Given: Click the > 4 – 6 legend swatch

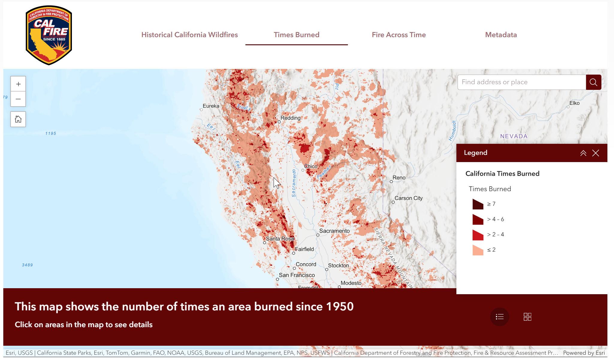Looking at the screenshot, I should (x=478, y=220).
